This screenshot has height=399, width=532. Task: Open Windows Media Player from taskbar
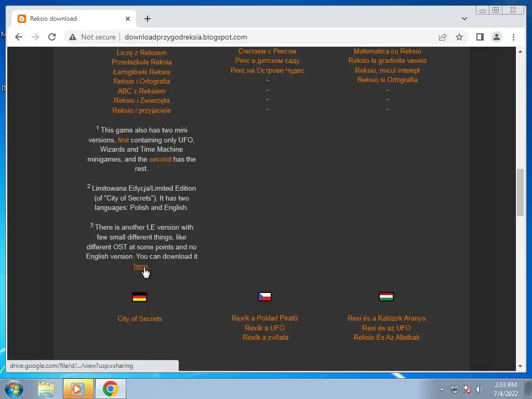[x=78, y=389]
